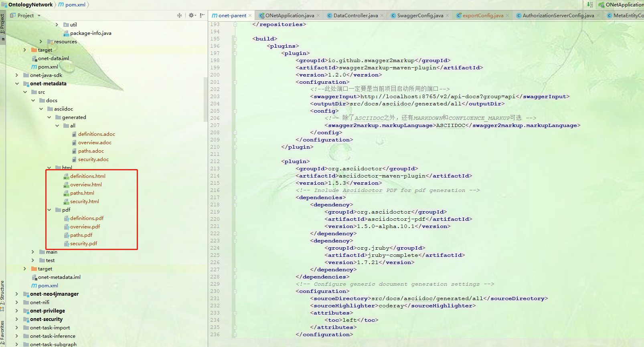Select onet-data.iml file

click(53, 59)
